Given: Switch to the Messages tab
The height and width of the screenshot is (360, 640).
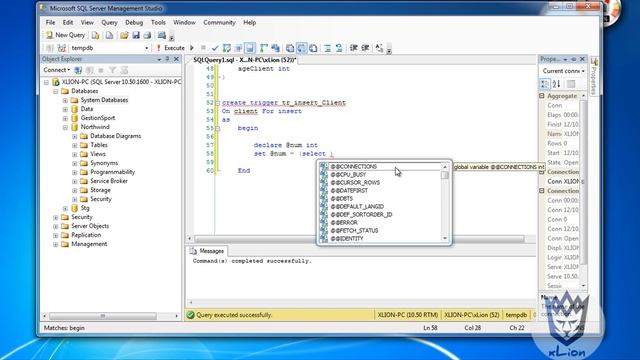Looking at the screenshot, I should click(207, 251).
